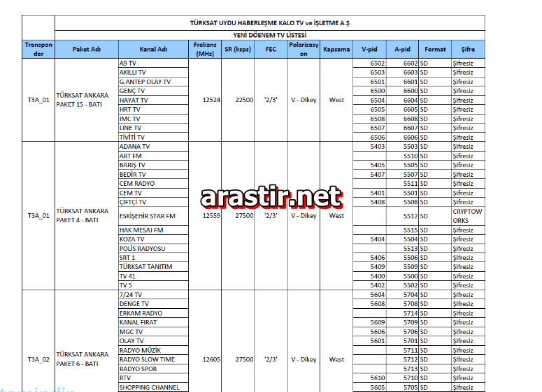Select the 'A-pid' header cell
This screenshot has width=542, height=392.
(x=402, y=49)
